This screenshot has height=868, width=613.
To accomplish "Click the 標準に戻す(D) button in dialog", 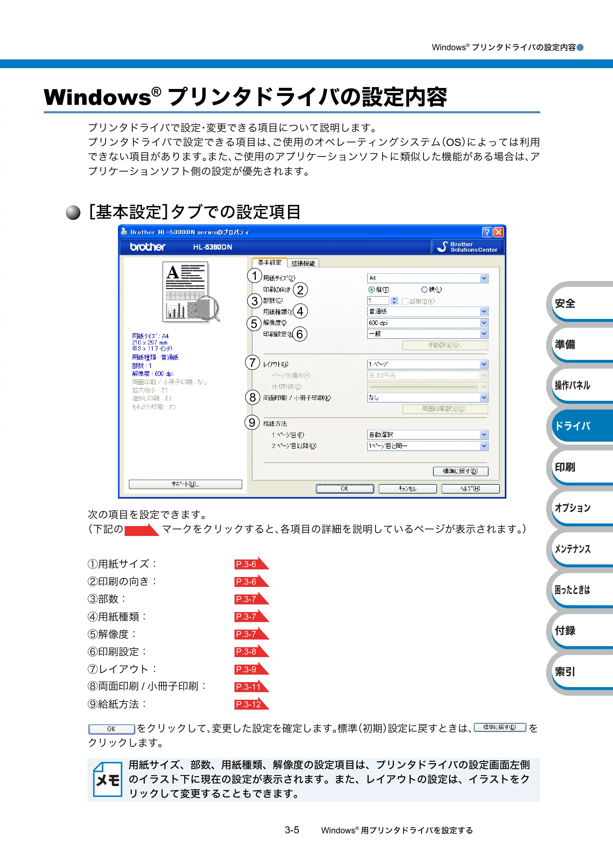I will [x=460, y=471].
